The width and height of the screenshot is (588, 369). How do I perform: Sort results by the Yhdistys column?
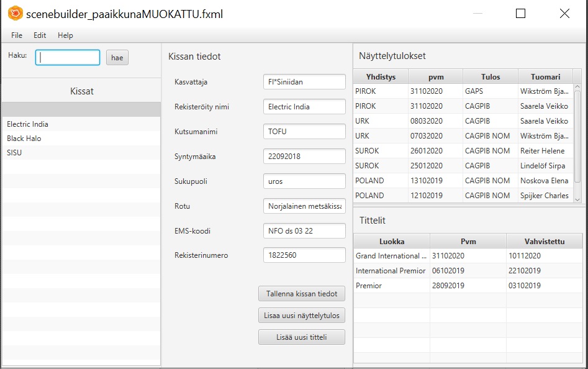pos(380,76)
